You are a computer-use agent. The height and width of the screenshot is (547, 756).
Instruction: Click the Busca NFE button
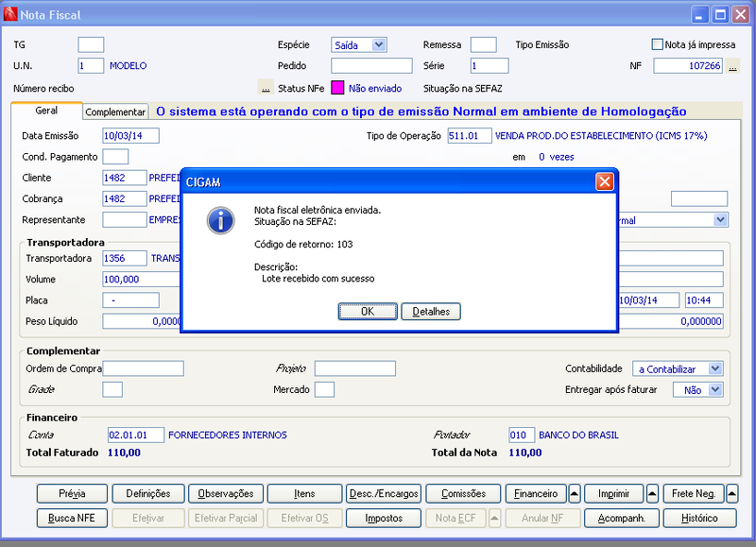[x=72, y=518]
